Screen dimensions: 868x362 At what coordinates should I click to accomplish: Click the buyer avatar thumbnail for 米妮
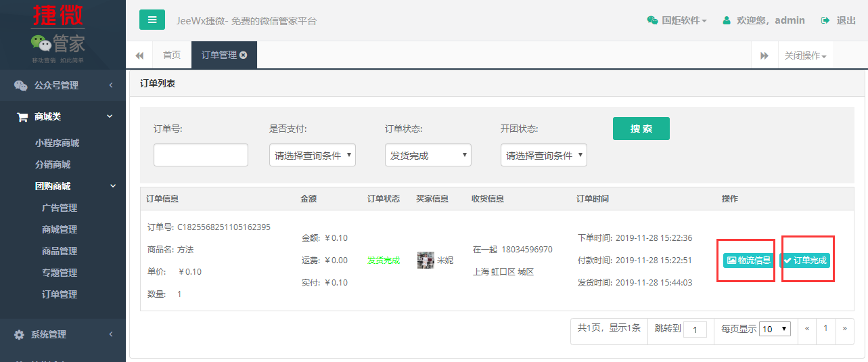click(x=426, y=260)
